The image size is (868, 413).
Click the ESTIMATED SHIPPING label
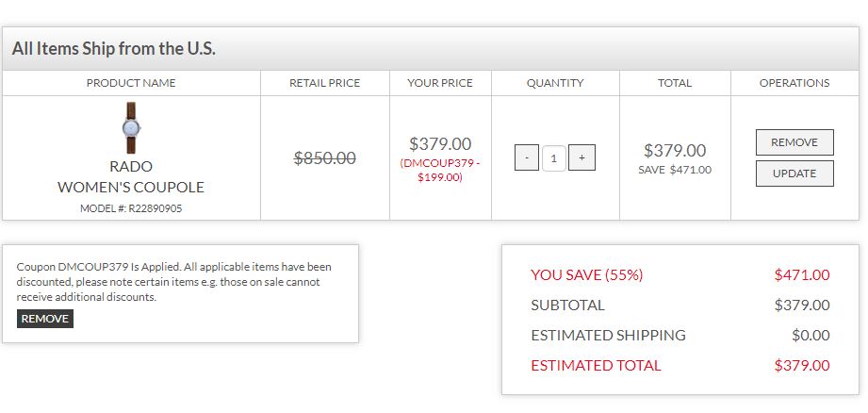pos(608,336)
